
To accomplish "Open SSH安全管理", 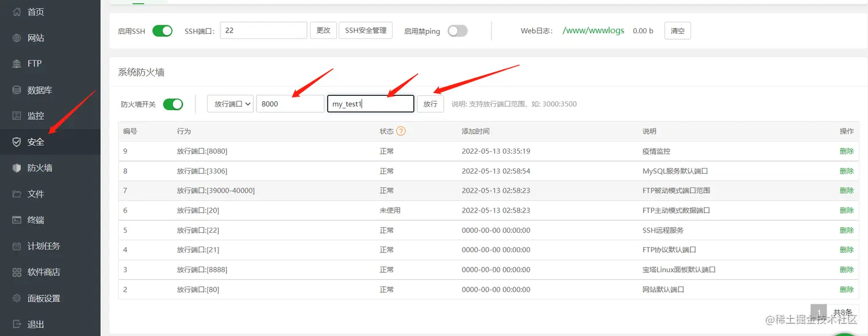I will click(366, 30).
